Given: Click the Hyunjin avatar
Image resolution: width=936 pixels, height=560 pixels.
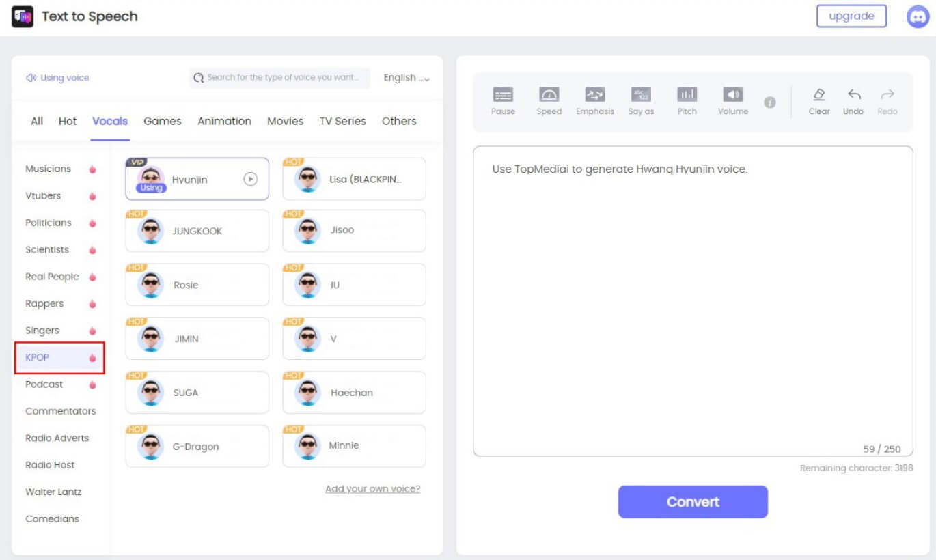Looking at the screenshot, I should point(150,179).
